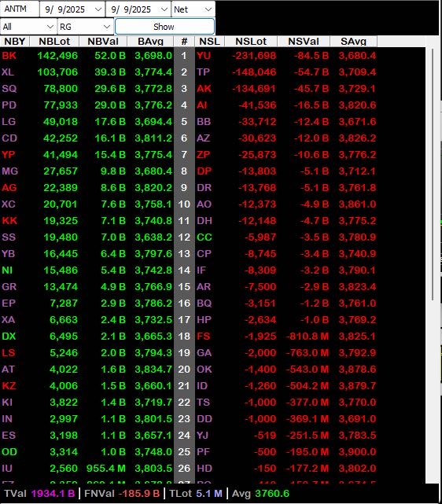The image size is (442, 504).
Task: Click the NBY column header
Action: pyautogui.click(x=15, y=41)
